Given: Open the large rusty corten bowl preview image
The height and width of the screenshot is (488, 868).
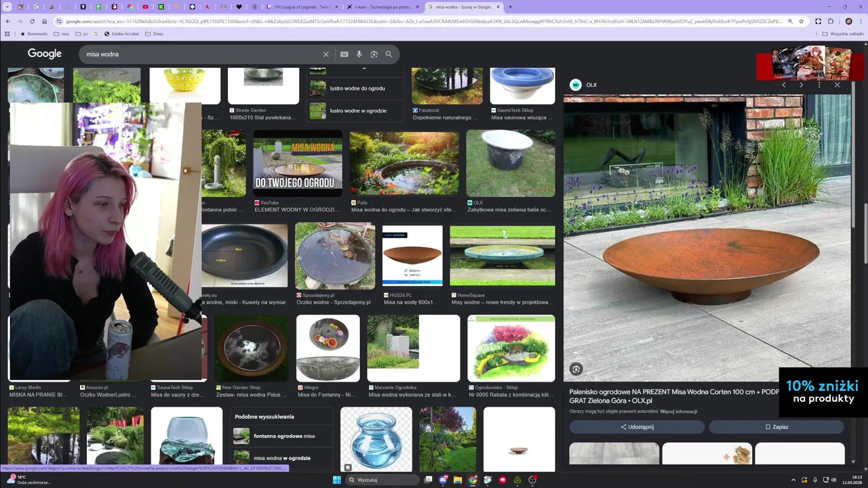Looking at the screenshot, I should pos(707,238).
